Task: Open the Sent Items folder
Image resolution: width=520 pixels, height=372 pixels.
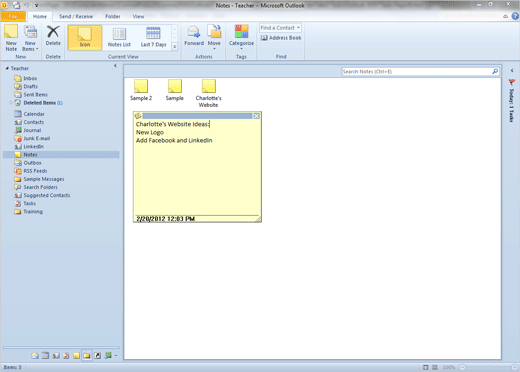Action: point(35,95)
